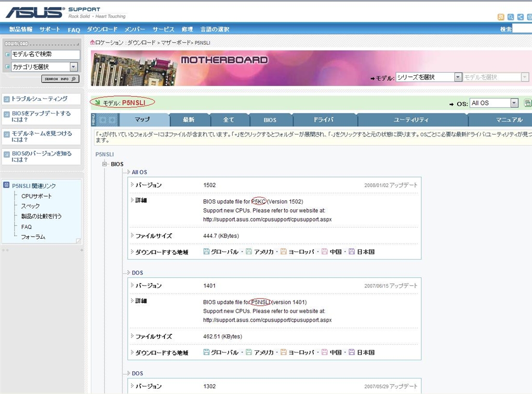The width and height of the screenshot is (532, 394).
Task: Download BIOS 1401 from Japan disk icon
Action: (x=352, y=352)
